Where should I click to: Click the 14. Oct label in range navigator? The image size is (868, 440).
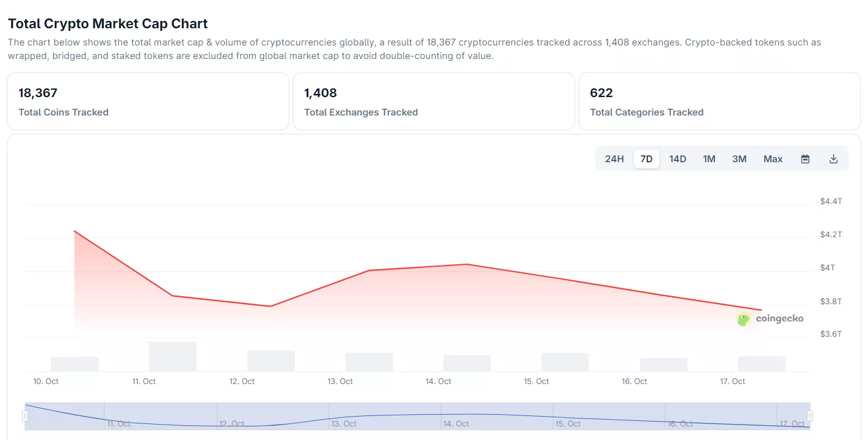(456, 424)
